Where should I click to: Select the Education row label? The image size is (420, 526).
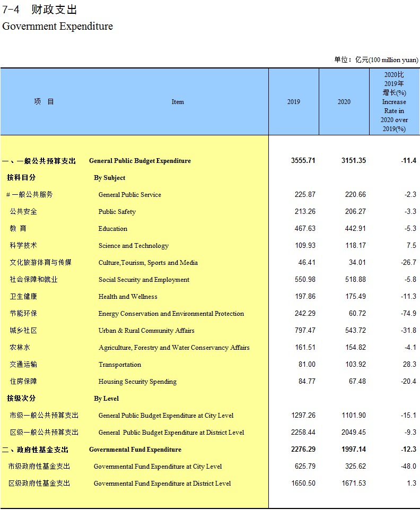tap(112, 229)
